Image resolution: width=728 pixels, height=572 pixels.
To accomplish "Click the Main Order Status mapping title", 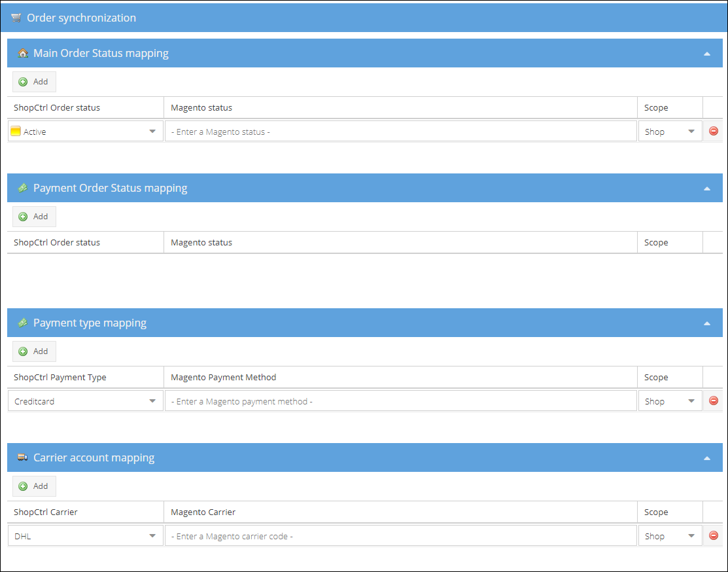I will [x=101, y=53].
